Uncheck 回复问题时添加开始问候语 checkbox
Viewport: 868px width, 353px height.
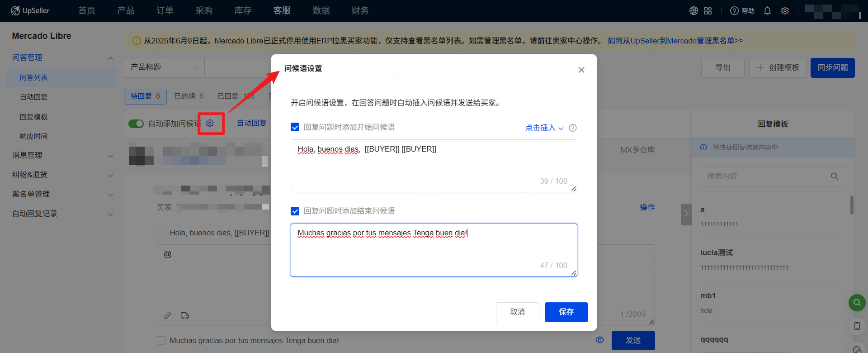click(295, 127)
